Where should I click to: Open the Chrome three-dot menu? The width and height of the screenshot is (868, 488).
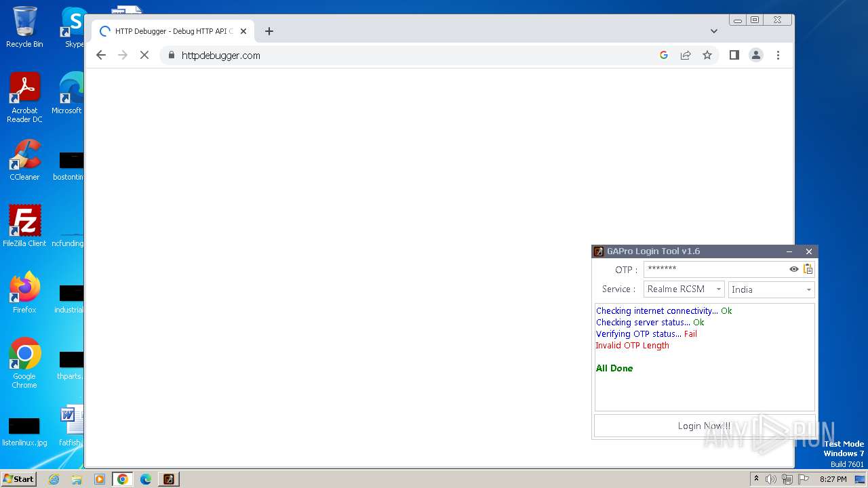(778, 56)
